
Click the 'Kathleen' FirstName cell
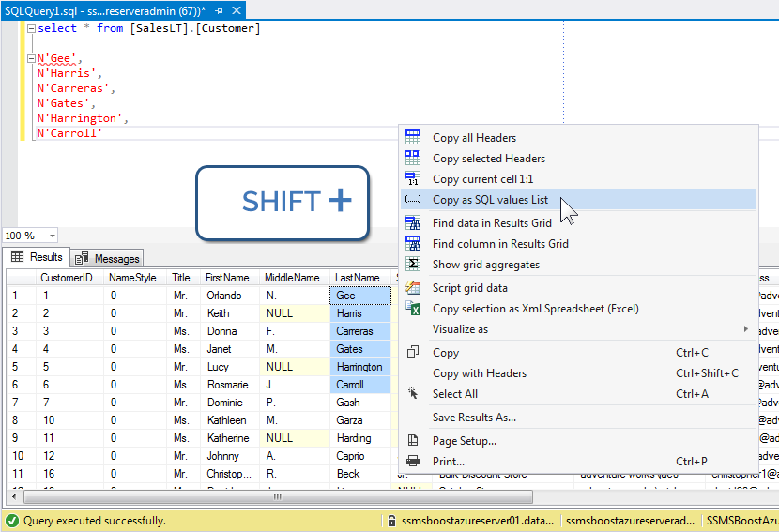coord(230,420)
